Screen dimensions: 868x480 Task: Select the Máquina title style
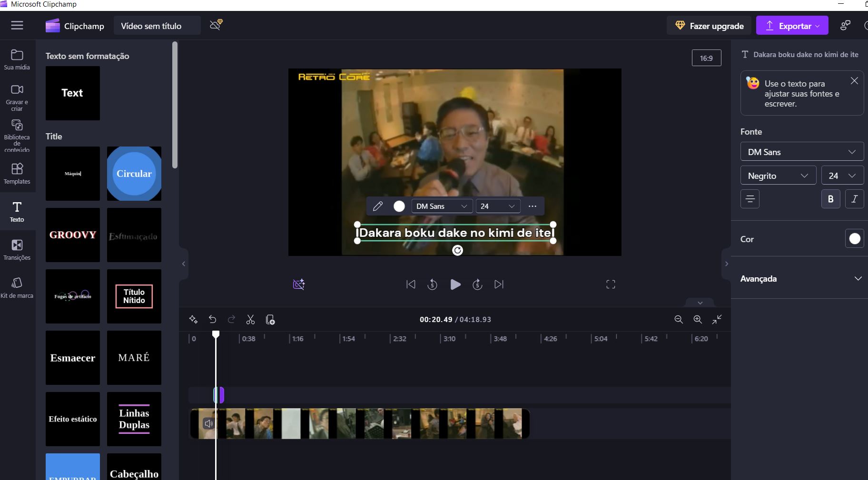point(73,174)
